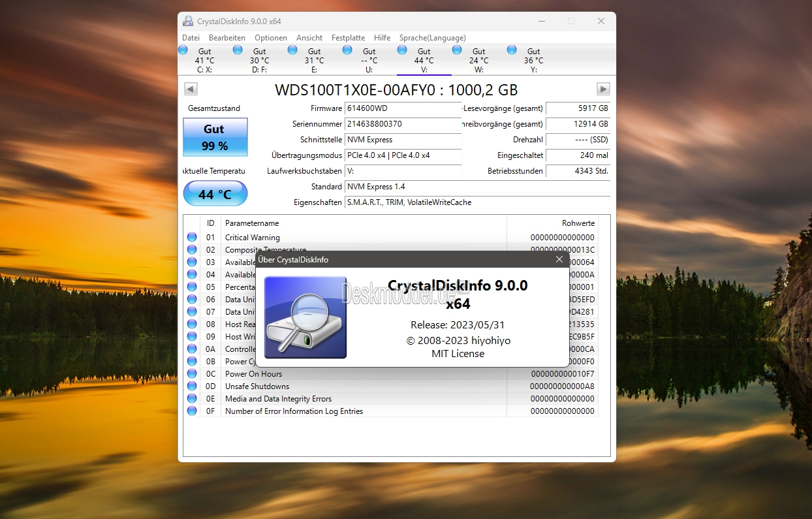
Task: Click the status orb for ID 05 row
Action: [x=192, y=287]
